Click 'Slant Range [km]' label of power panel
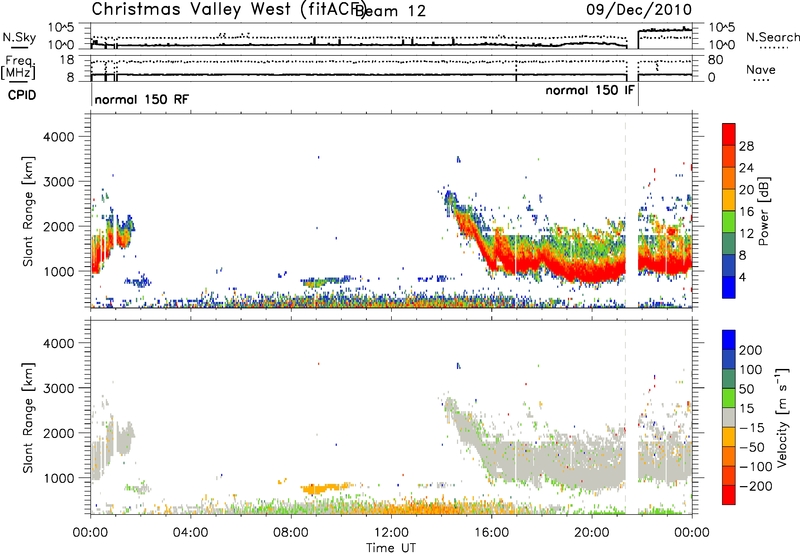800x554 pixels. (28, 211)
